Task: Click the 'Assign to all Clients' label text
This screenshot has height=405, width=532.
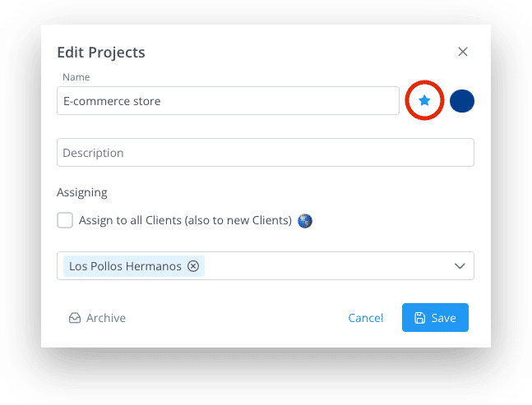Action: [185, 220]
